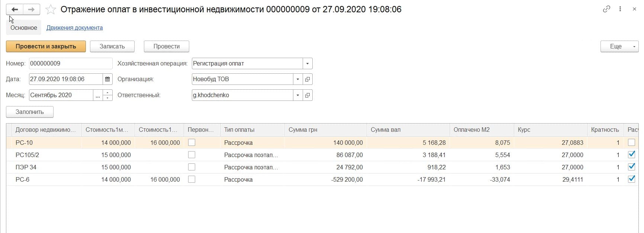The height and width of the screenshot is (233, 644).
Task: Click the back navigation arrow
Action: coord(15,9)
